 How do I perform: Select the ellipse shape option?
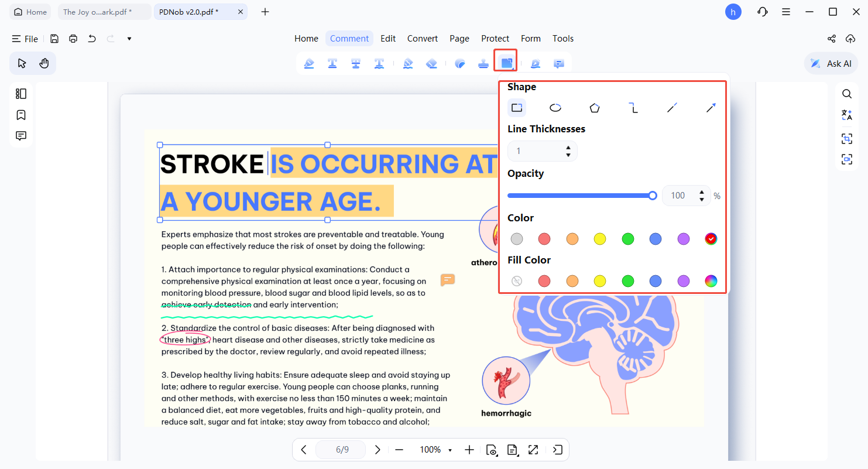coord(555,108)
